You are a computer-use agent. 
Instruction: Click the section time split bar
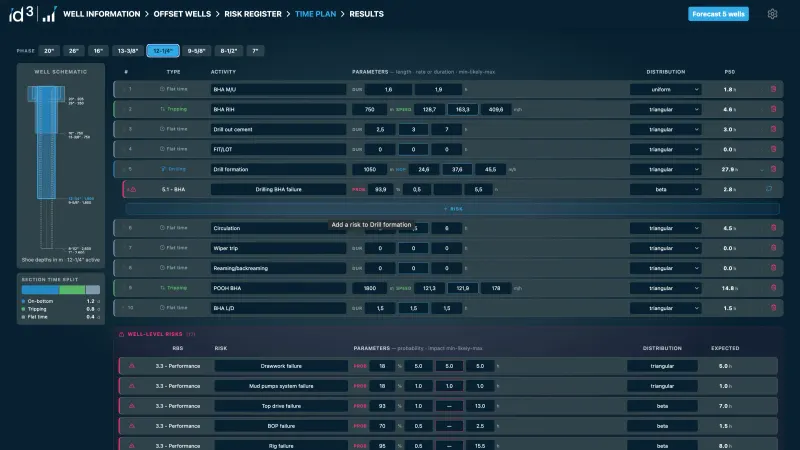[x=61, y=290]
